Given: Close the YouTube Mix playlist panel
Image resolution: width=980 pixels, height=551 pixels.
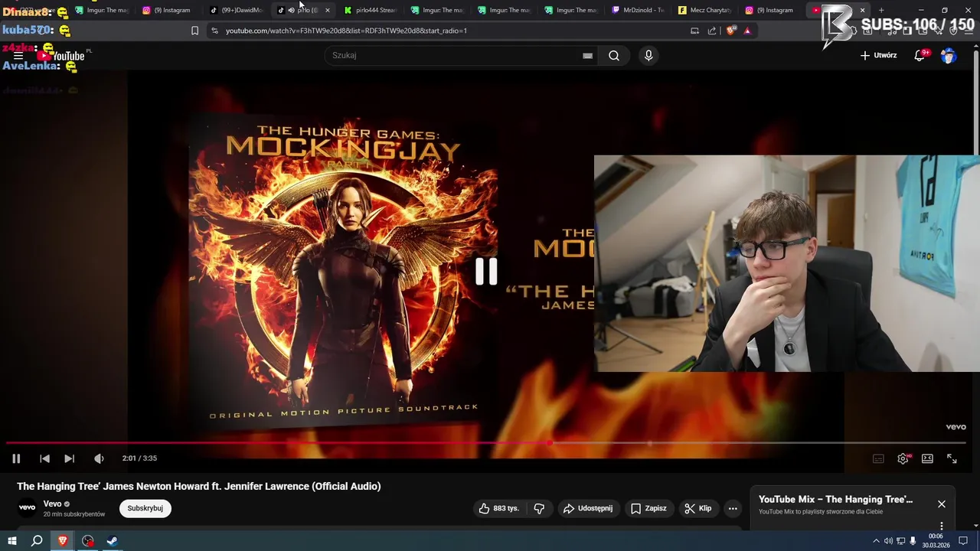Looking at the screenshot, I should 942,504.
